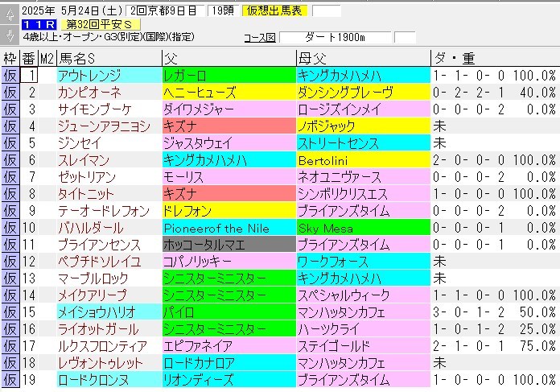
Task: Click the 仮 icon in row 8
Action: pyautogui.click(x=10, y=194)
